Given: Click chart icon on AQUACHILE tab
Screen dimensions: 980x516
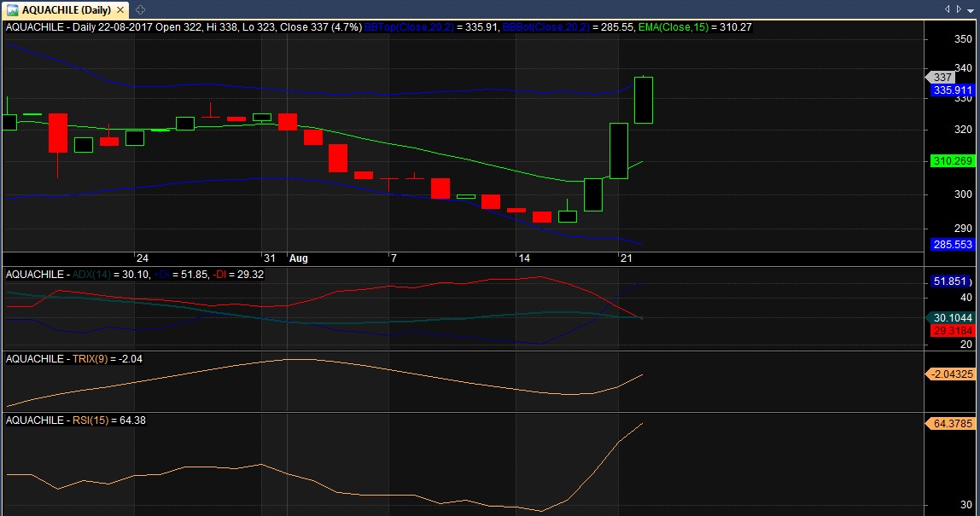Looking at the screenshot, I should (x=13, y=10).
